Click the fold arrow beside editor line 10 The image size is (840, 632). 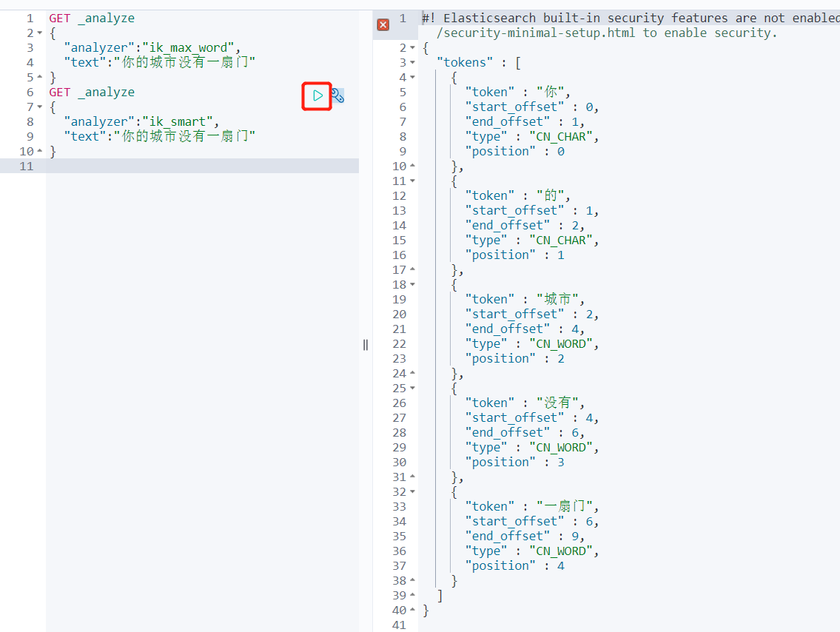pos(39,151)
